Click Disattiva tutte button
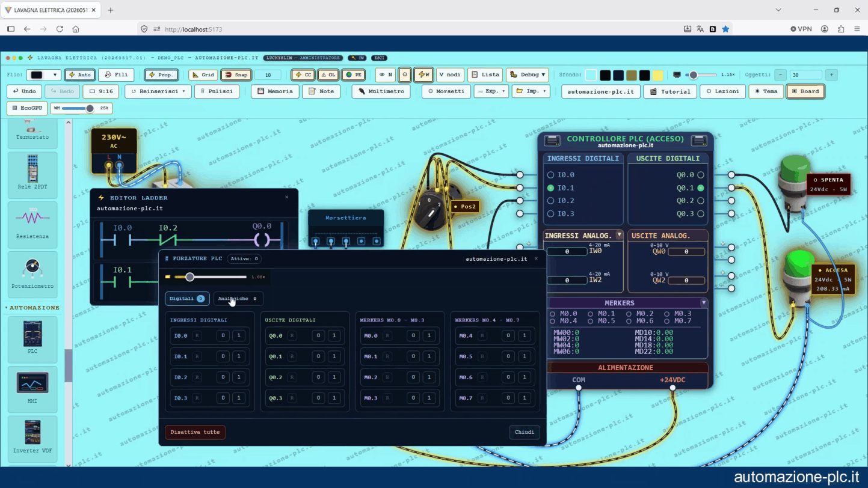This screenshot has width=868, height=488. [195, 432]
